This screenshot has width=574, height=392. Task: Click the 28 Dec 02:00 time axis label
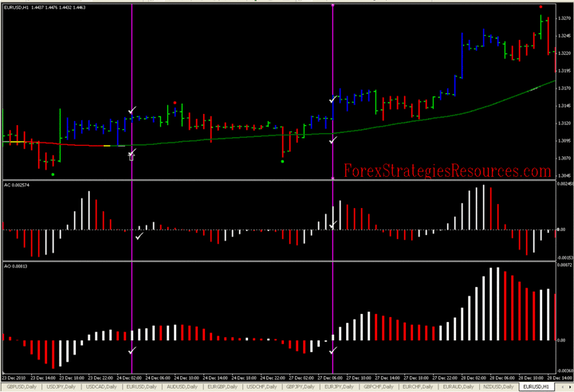pos(474,378)
